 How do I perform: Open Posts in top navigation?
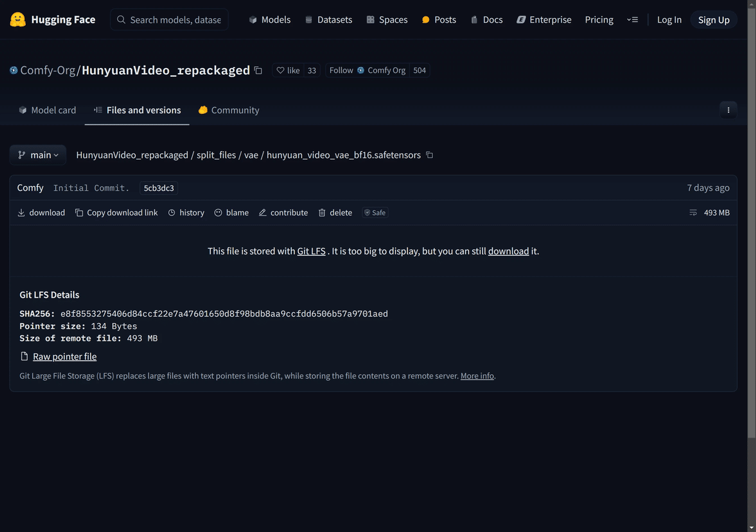tap(438, 20)
